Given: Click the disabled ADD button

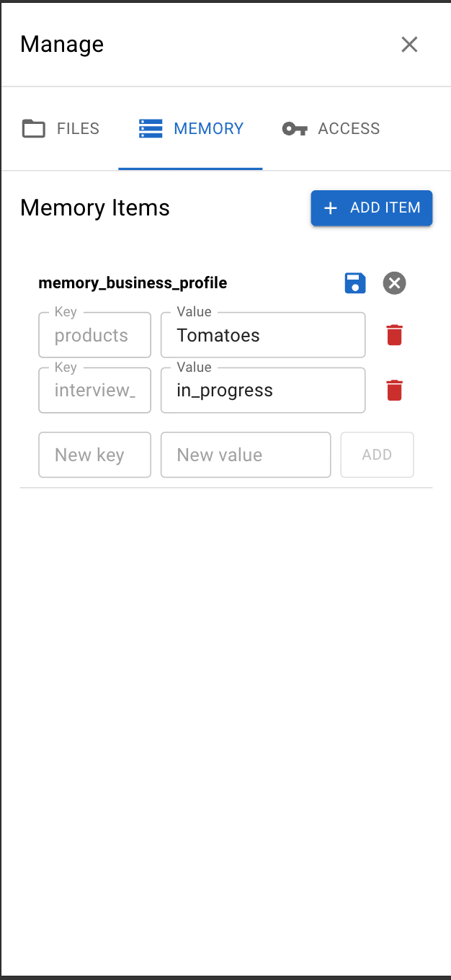Looking at the screenshot, I should point(377,455).
